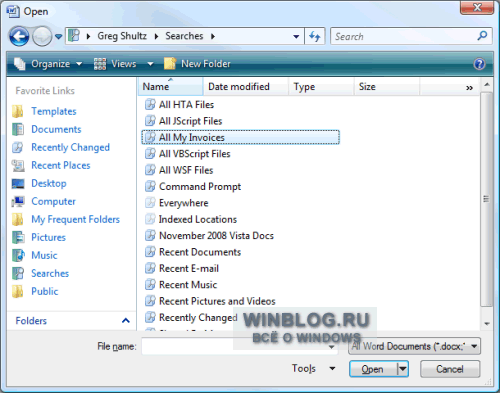500x393 pixels.
Task: Click Recently Changed in Favorite Links
Action: [x=70, y=147]
